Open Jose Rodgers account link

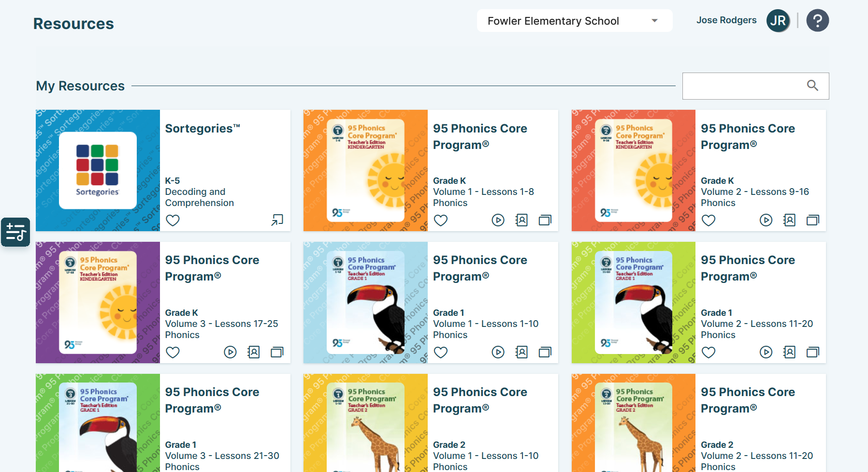coord(726,20)
